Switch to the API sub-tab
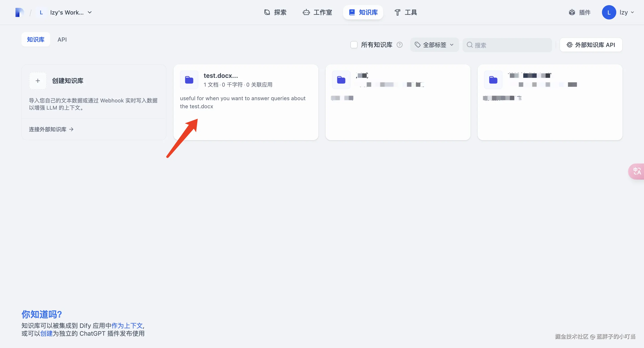 click(62, 40)
